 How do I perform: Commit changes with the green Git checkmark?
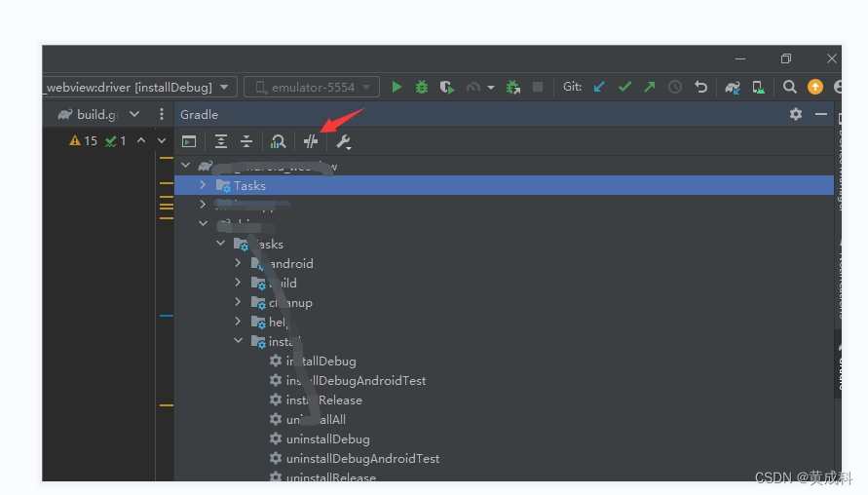[624, 87]
